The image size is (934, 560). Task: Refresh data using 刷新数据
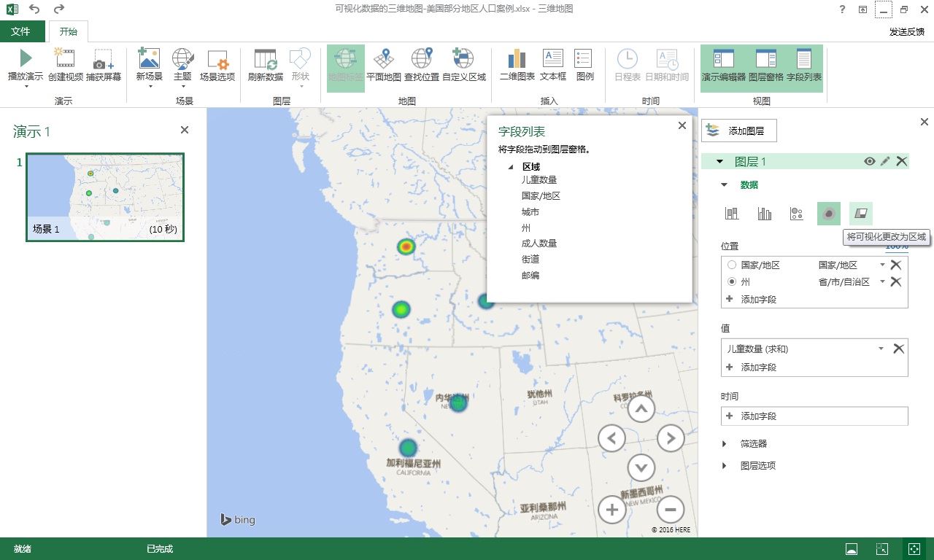266,64
